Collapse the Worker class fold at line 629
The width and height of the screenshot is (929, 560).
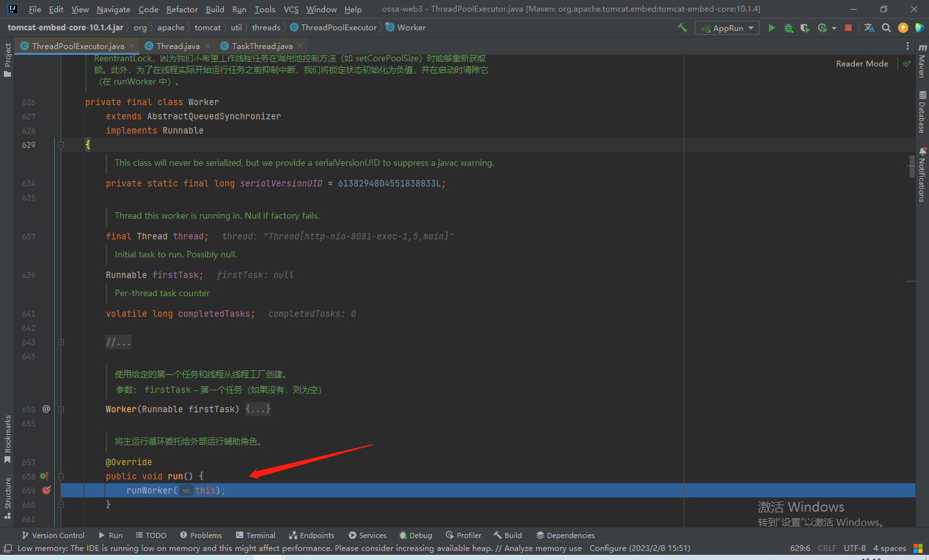click(x=61, y=145)
